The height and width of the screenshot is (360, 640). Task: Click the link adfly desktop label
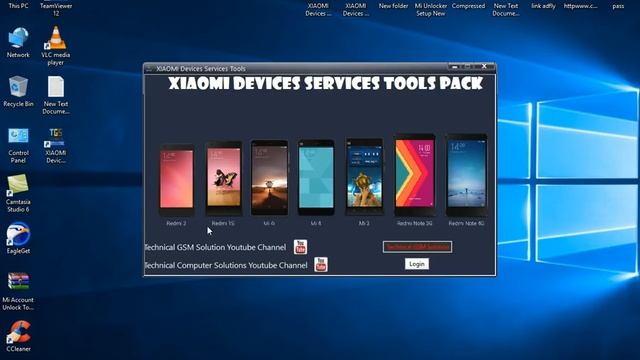[x=543, y=6]
